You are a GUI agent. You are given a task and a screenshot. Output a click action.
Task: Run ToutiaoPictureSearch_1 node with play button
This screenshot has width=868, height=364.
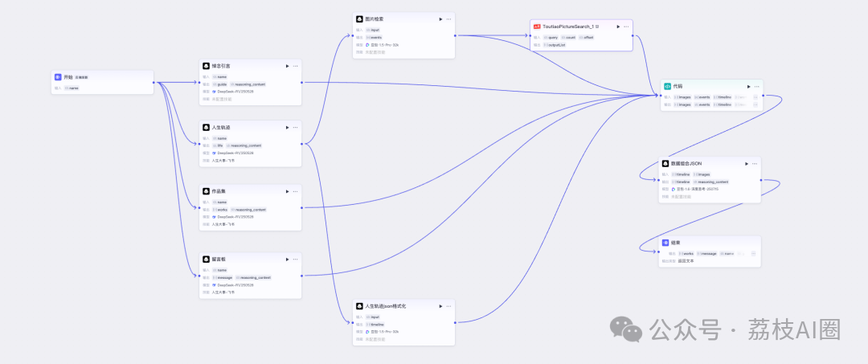pyautogui.click(x=618, y=27)
